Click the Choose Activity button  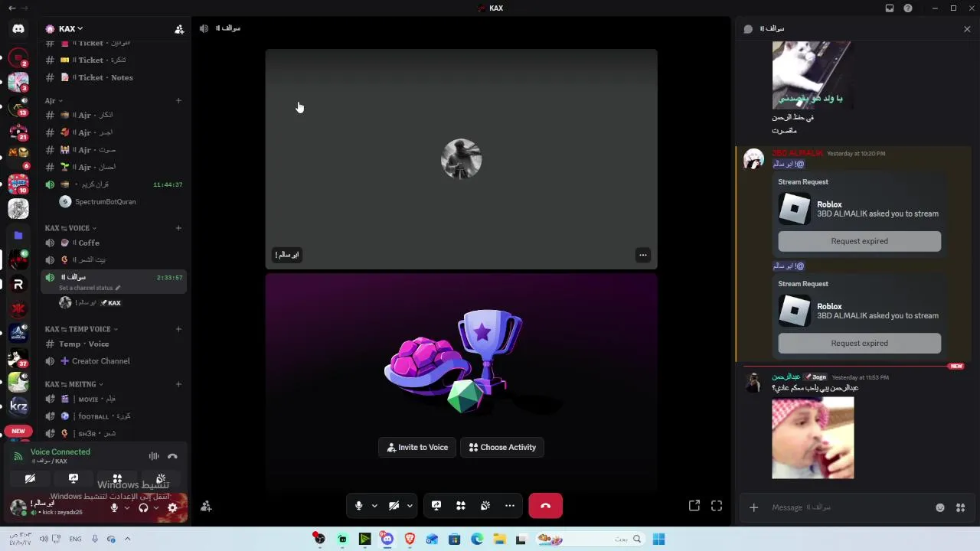502,448
